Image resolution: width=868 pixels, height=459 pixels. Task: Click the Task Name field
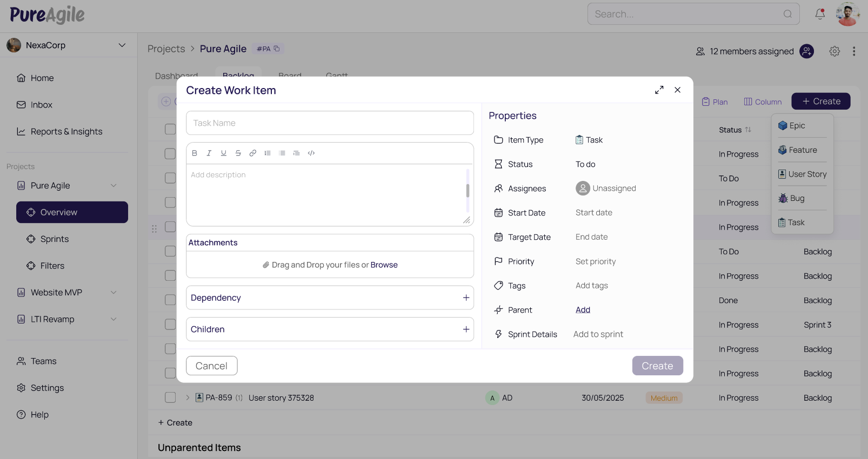pyautogui.click(x=330, y=123)
